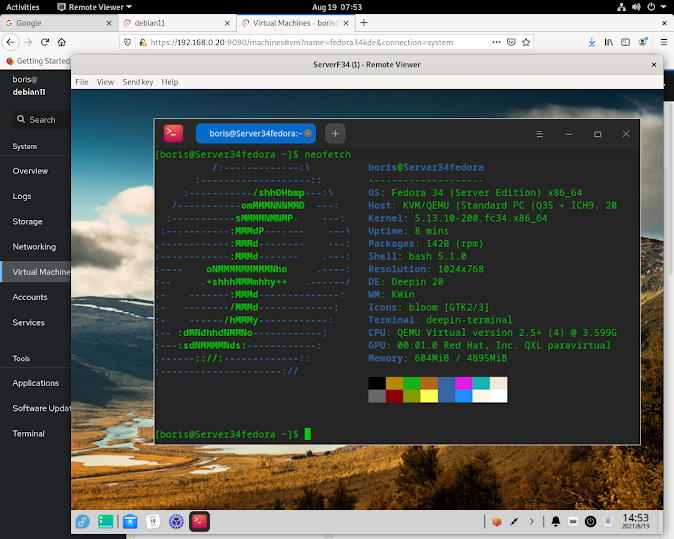Viewport: 674px width, 539px height.
Task: Expand the Remote Viewer app menu
Action: click(94, 7)
